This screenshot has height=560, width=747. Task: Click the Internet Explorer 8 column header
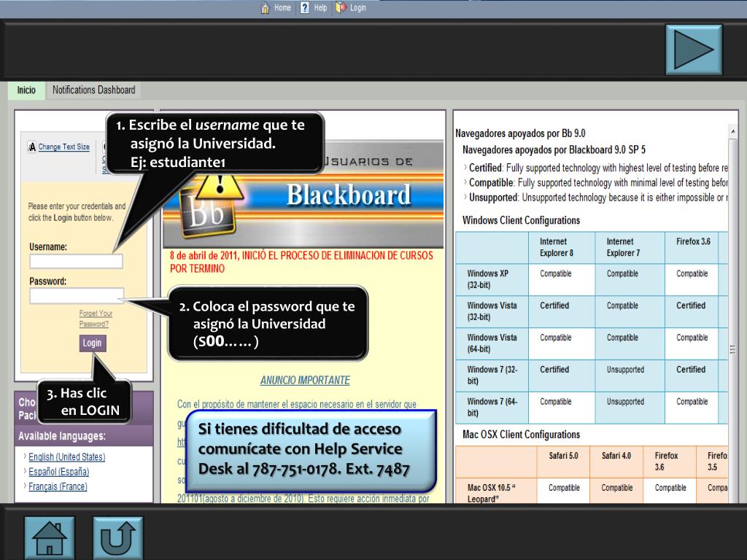(x=562, y=248)
